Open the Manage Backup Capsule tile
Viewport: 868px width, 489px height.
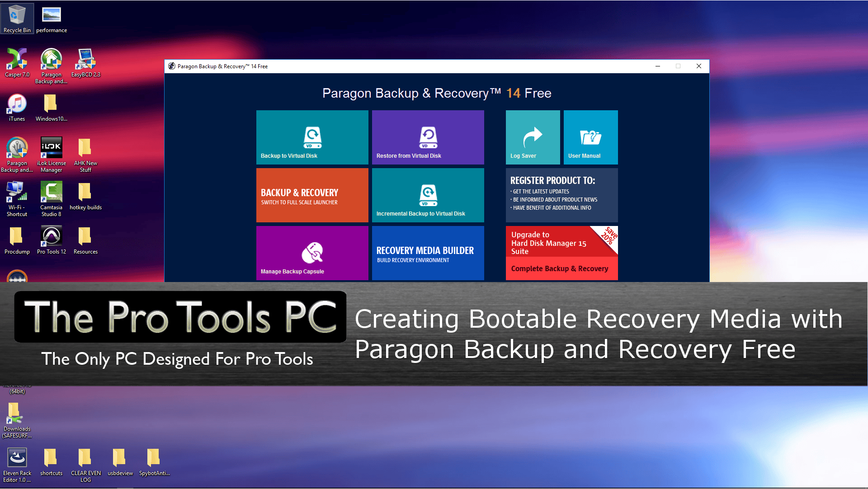click(x=312, y=253)
